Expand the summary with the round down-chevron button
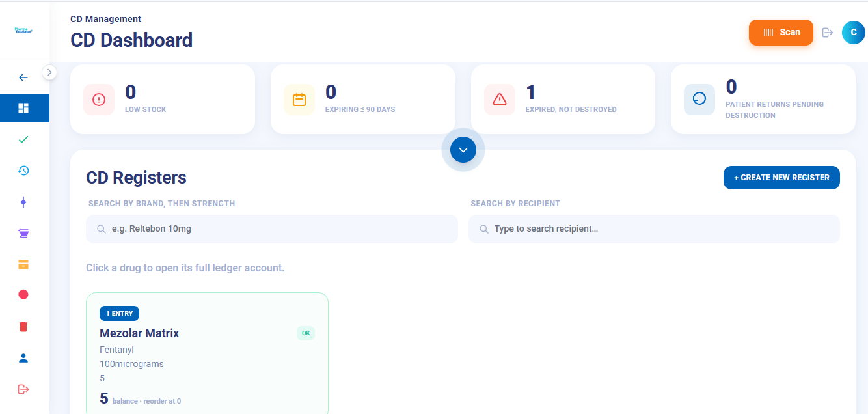868x414 pixels. tap(463, 150)
